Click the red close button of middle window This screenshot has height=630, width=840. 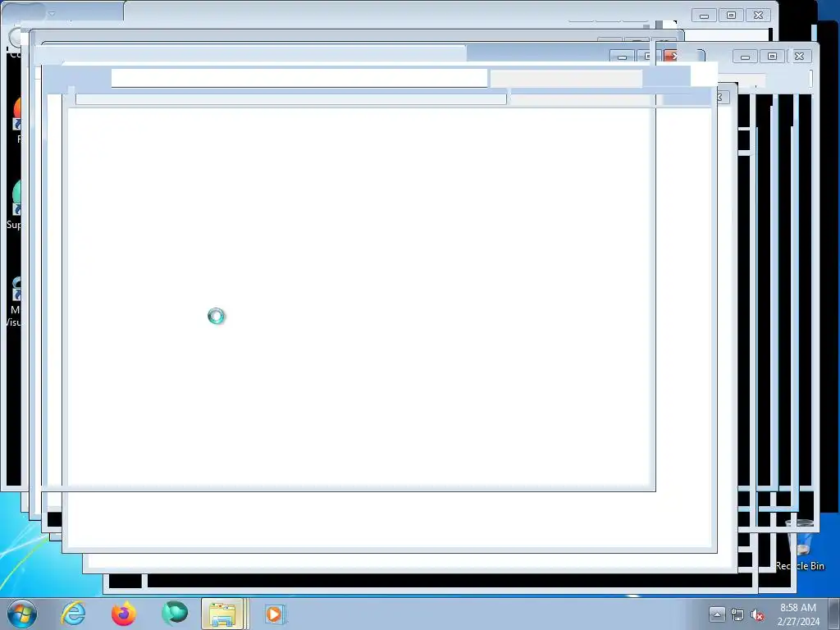pyautogui.click(x=671, y=56)
